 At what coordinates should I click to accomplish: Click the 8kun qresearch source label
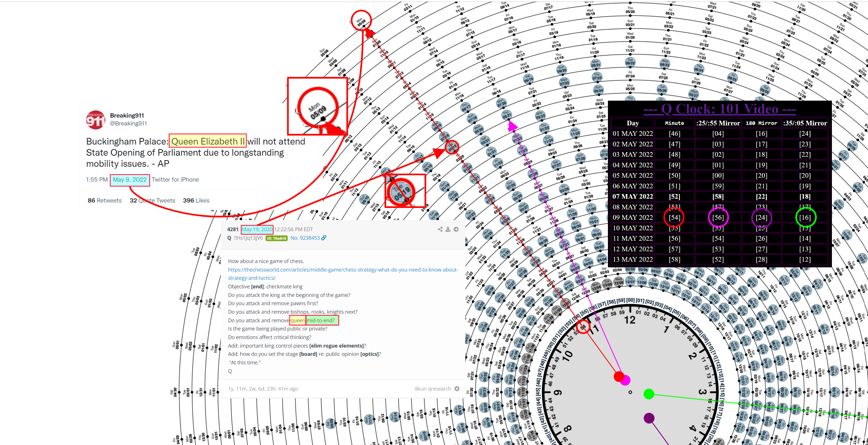[x=433, y=389]
